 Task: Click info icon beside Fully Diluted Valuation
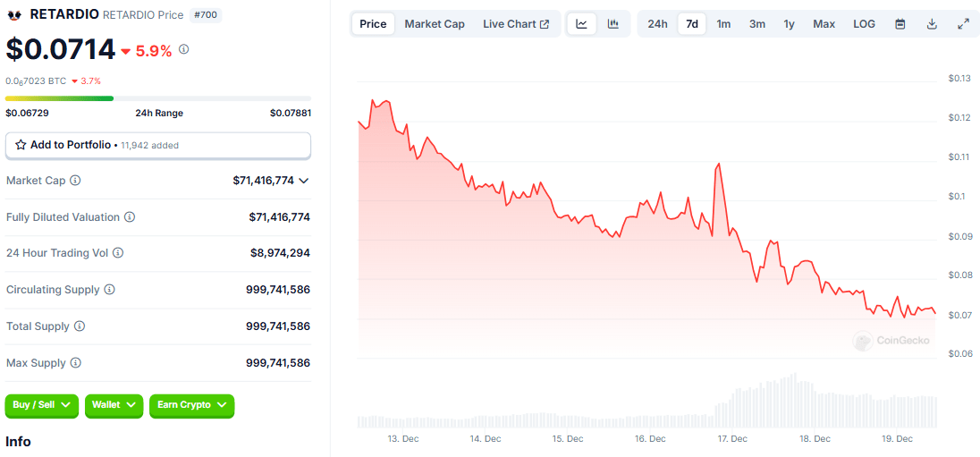130,217
